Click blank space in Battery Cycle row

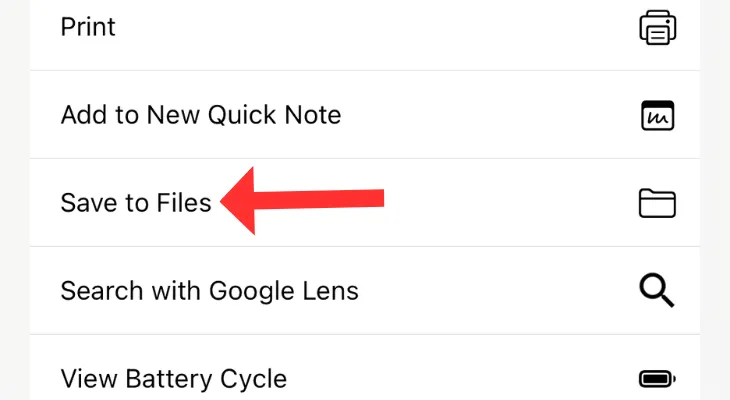461,379
